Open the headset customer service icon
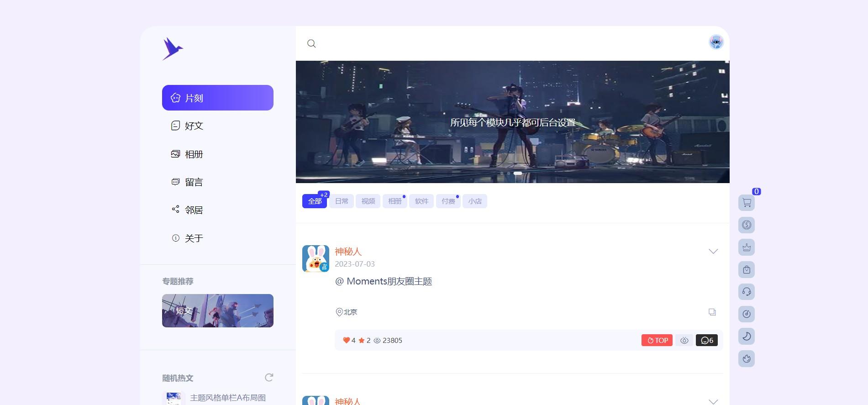868x405 pixels. point(747,291)
